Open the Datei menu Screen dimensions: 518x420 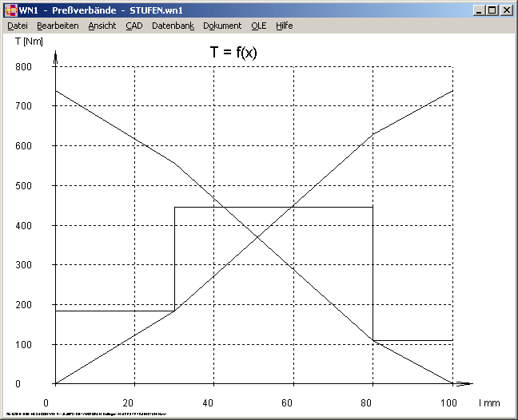18,26
